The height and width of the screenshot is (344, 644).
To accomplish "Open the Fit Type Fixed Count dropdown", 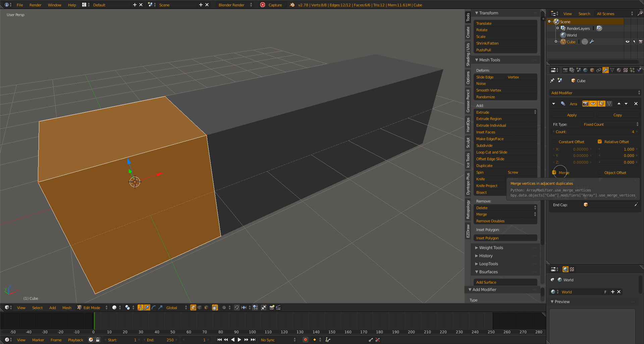I will point(611,124).
